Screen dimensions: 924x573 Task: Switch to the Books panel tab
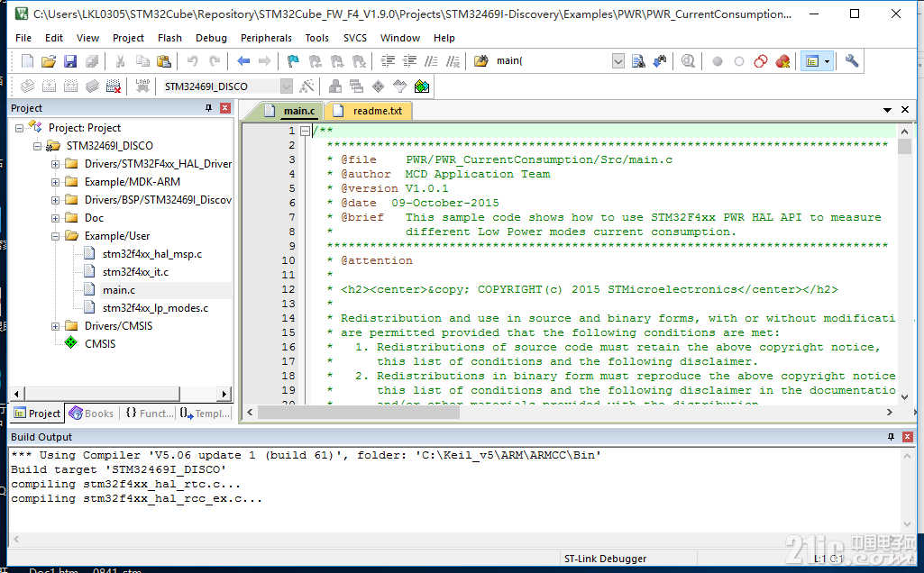tap(91, 414)
